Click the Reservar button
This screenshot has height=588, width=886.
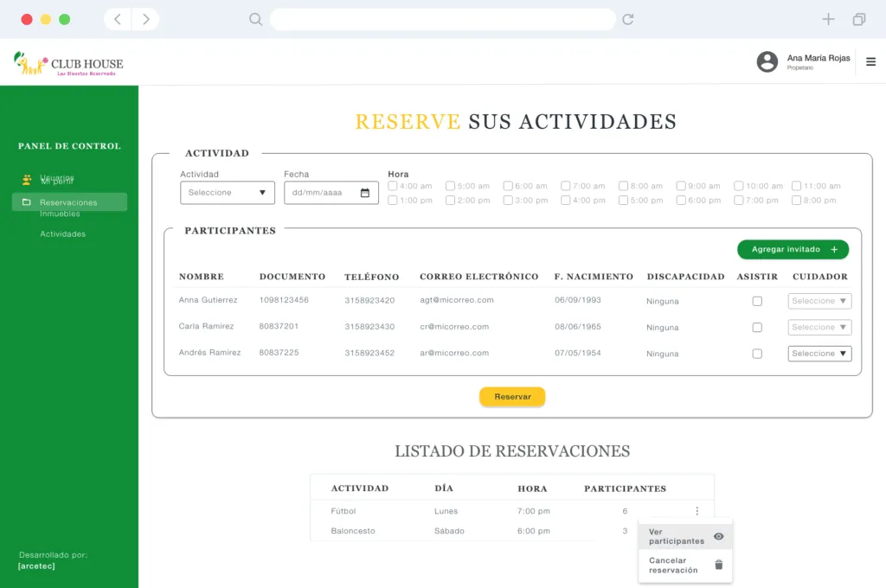(x=512, y=397)
